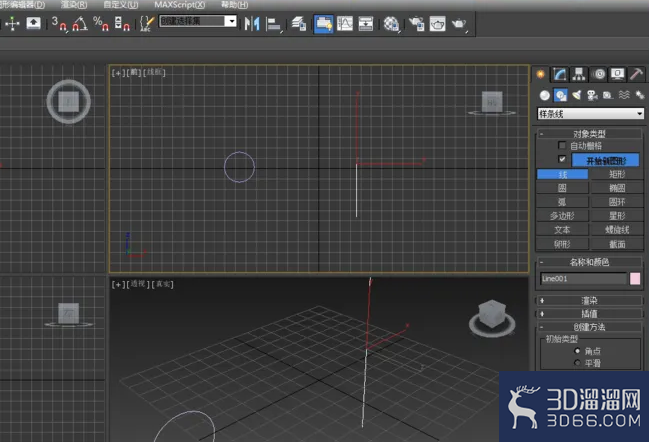649x442 pixels.
Task: Click the 开始新图形 button
Action: pos(606,160)
